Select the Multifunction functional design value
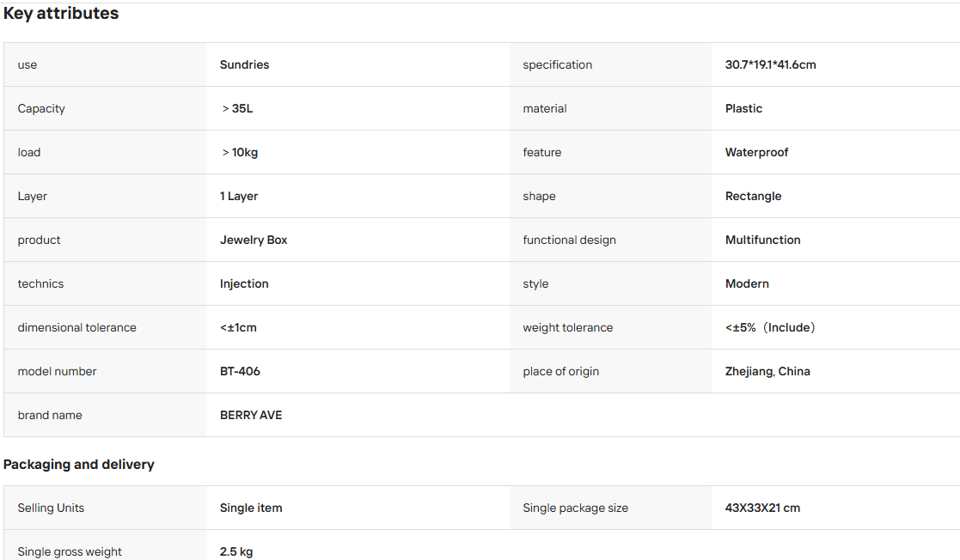Image resolution: width=960 pixels, height=560 pixels. (x=762, y=240)
